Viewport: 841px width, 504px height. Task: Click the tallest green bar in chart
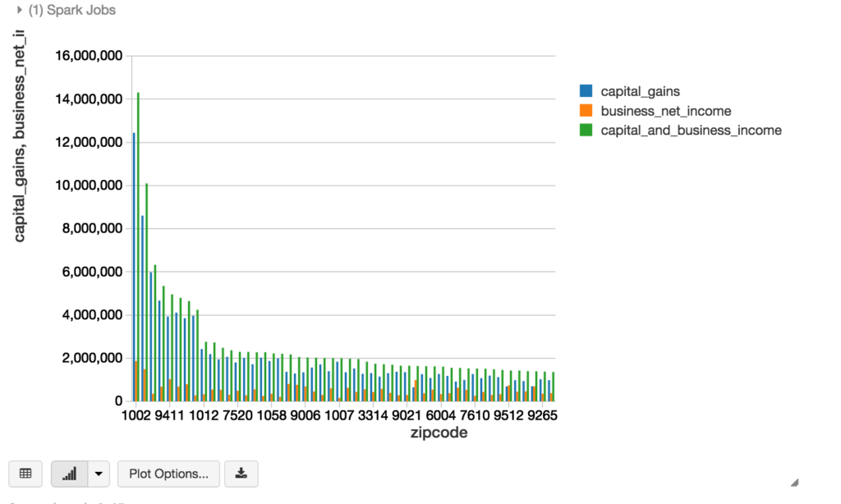(x=138, y=246)
